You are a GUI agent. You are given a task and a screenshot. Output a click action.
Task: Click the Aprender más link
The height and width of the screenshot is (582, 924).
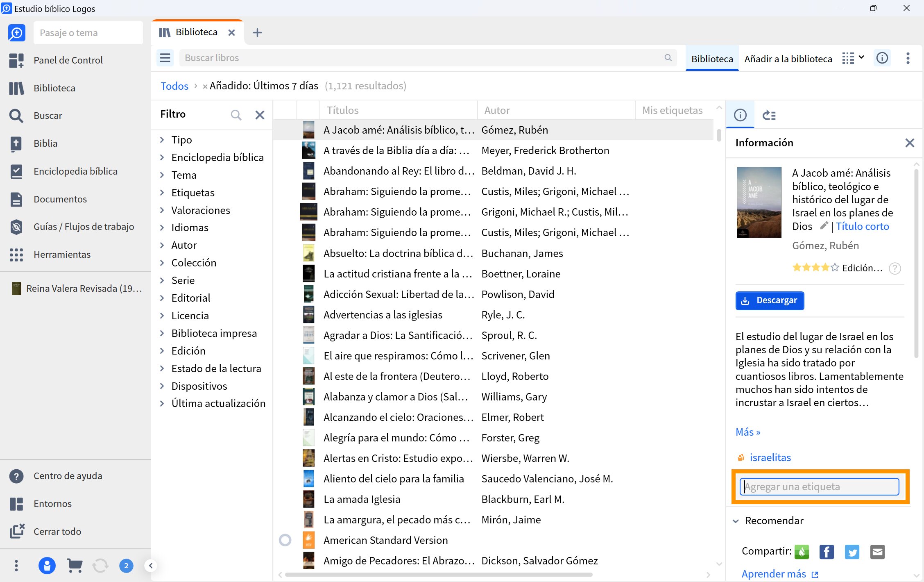(x=774, y=574)
